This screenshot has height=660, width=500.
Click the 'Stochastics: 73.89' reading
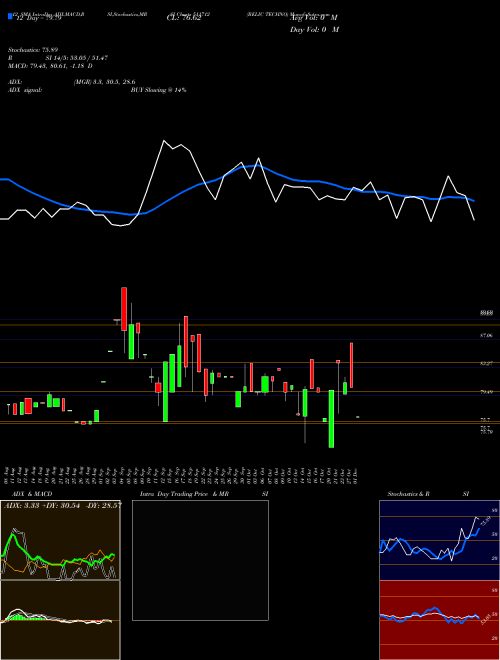click(33, 50)
